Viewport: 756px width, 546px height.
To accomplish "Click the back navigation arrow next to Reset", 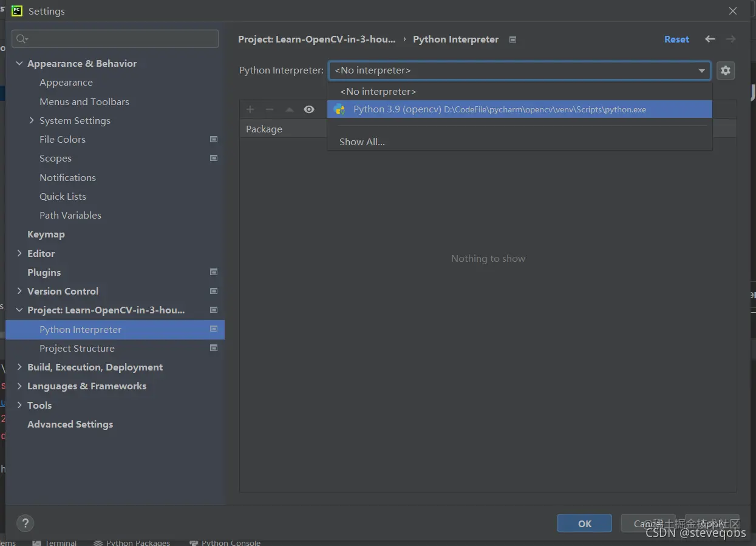I will coord(710,39).
